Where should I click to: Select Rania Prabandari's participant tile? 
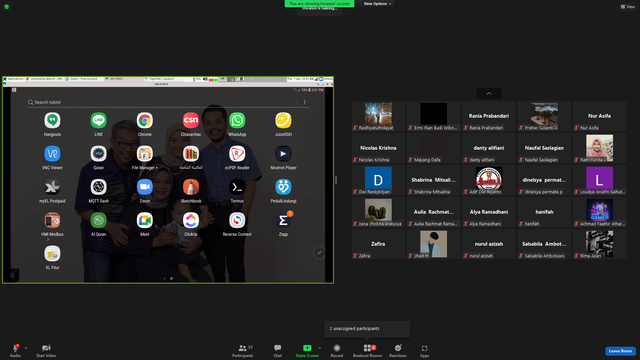tap(489, 116)
